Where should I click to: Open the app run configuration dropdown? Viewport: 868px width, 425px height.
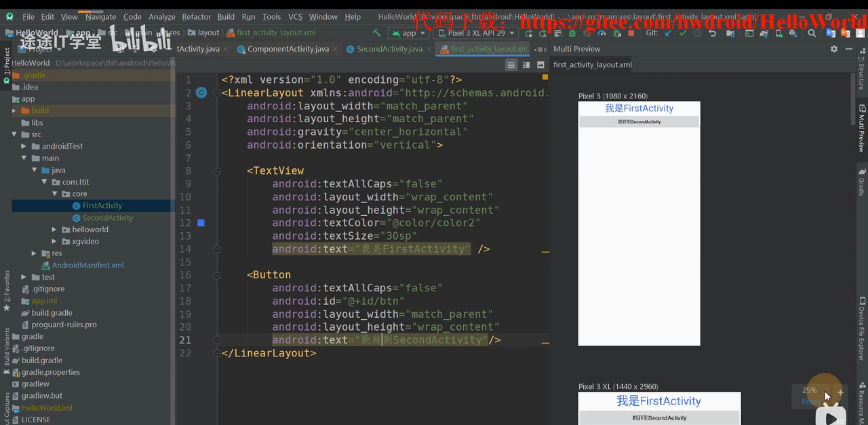coord(408,33)
